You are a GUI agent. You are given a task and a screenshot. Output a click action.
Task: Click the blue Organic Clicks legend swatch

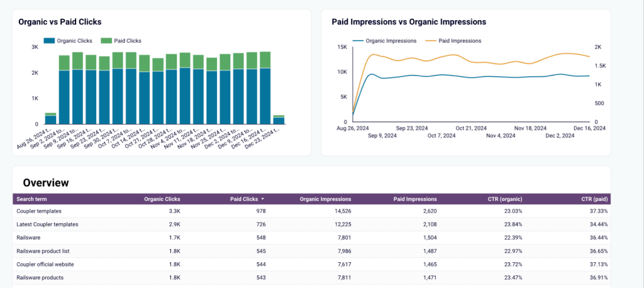pyautogui.click(x=49, y=41)
